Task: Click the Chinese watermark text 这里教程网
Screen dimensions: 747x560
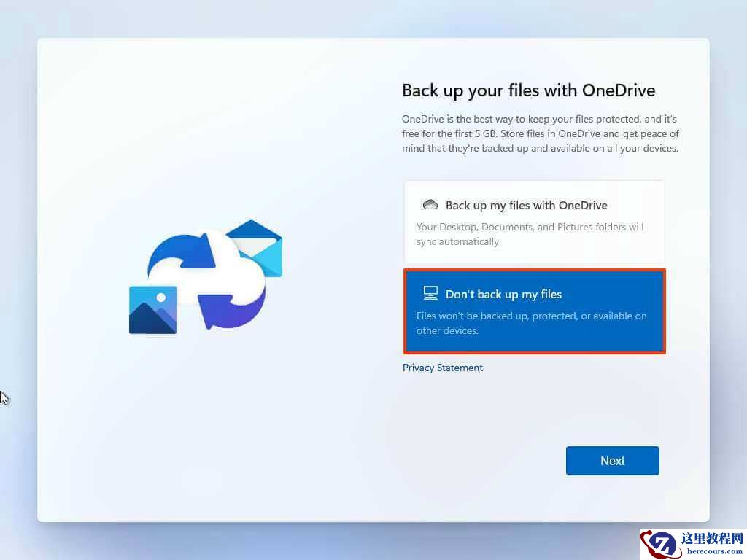Action: click(712, 538)
